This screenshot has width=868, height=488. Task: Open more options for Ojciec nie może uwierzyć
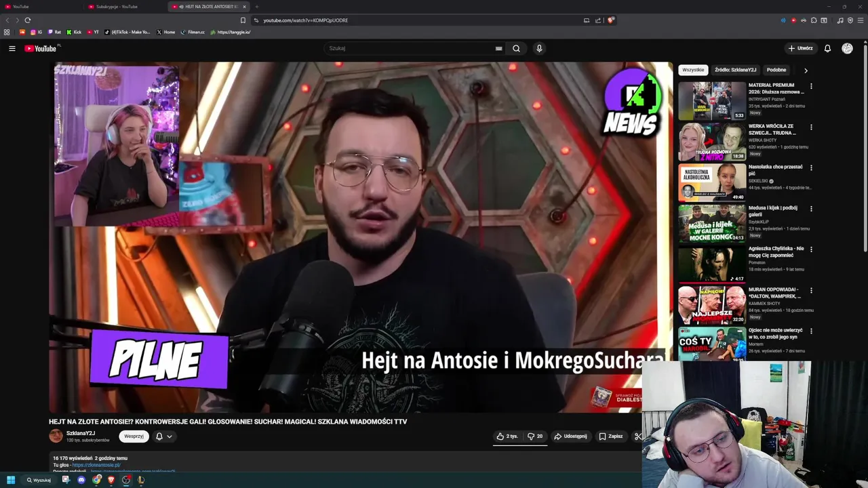[x=811, y=331]
